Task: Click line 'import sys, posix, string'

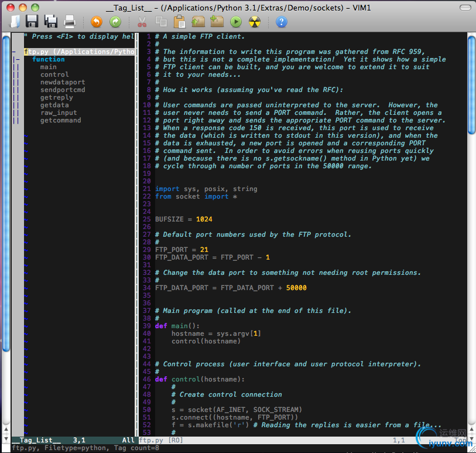Action: tap(206, 189)
